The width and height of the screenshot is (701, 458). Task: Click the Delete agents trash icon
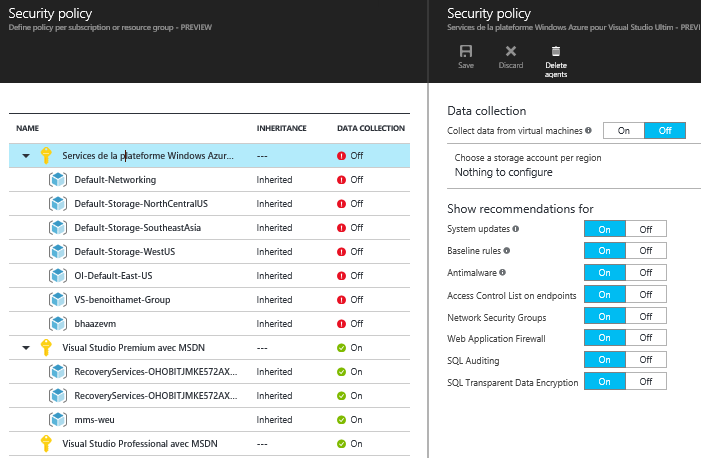click(x=555, y=52)
